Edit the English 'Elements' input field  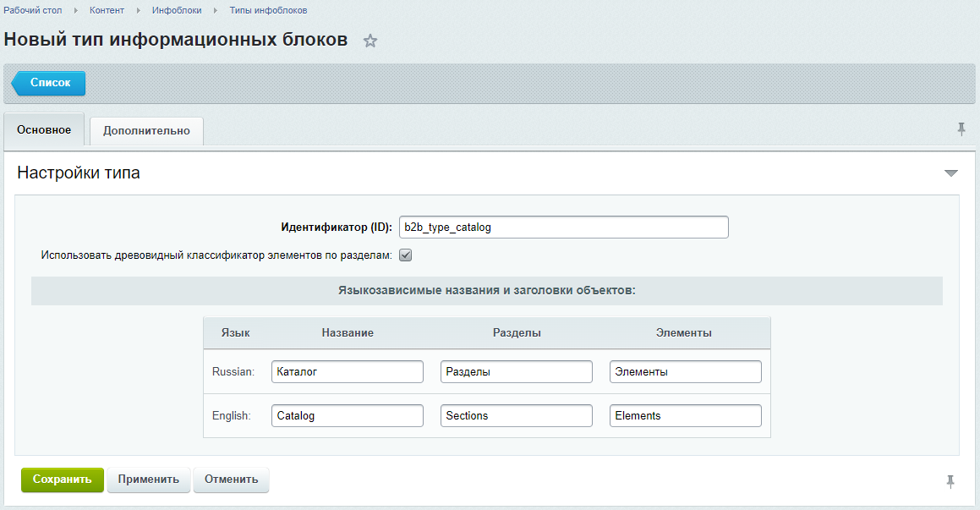686,415
